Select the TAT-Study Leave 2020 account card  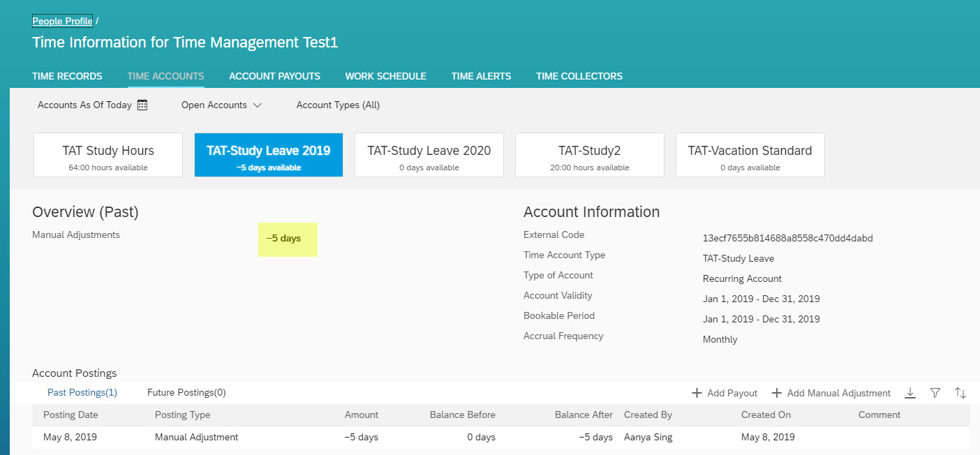(x=429, y=155)
